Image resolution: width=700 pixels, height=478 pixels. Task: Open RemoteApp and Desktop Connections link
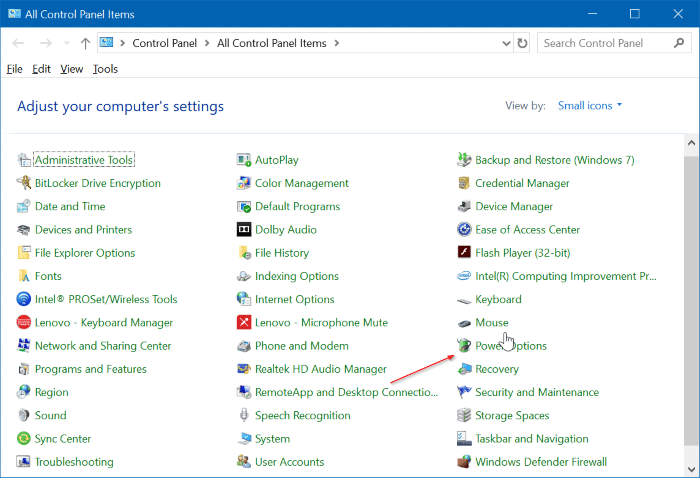[x=346, y=392]
